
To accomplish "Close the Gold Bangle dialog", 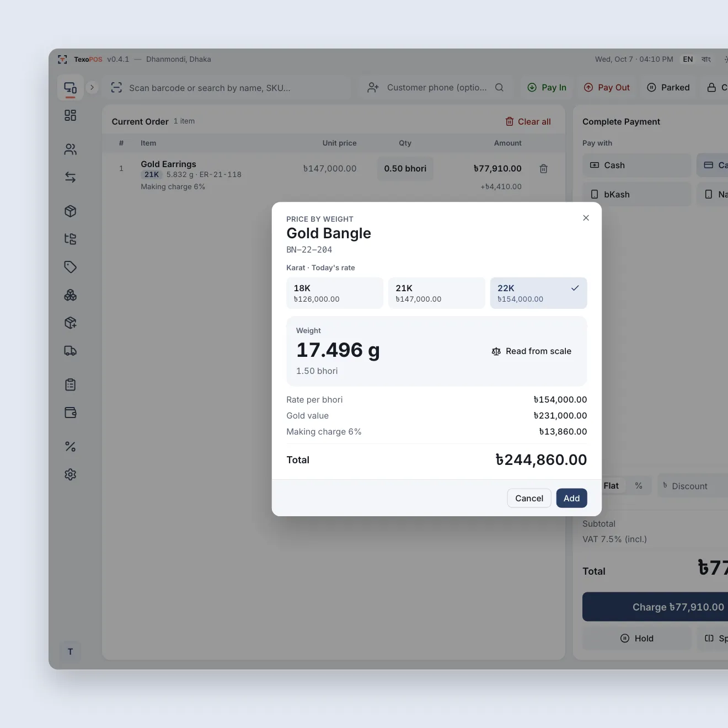I will [x=586, y=218].
